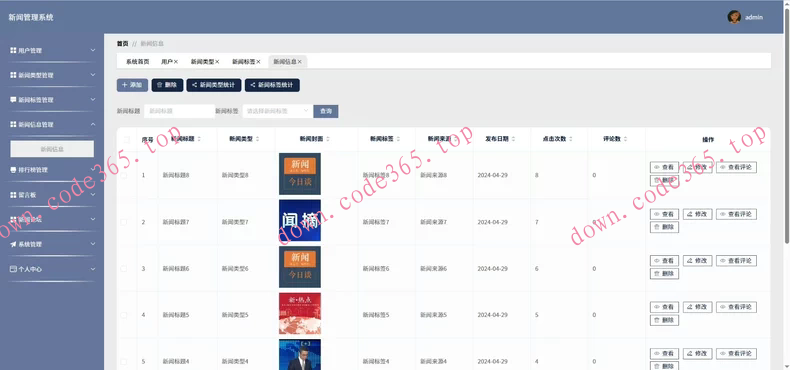This screenshot has height=370, width=790.
Task: Tick the checkbox for row 2
Action: click(x=123, y=222)
